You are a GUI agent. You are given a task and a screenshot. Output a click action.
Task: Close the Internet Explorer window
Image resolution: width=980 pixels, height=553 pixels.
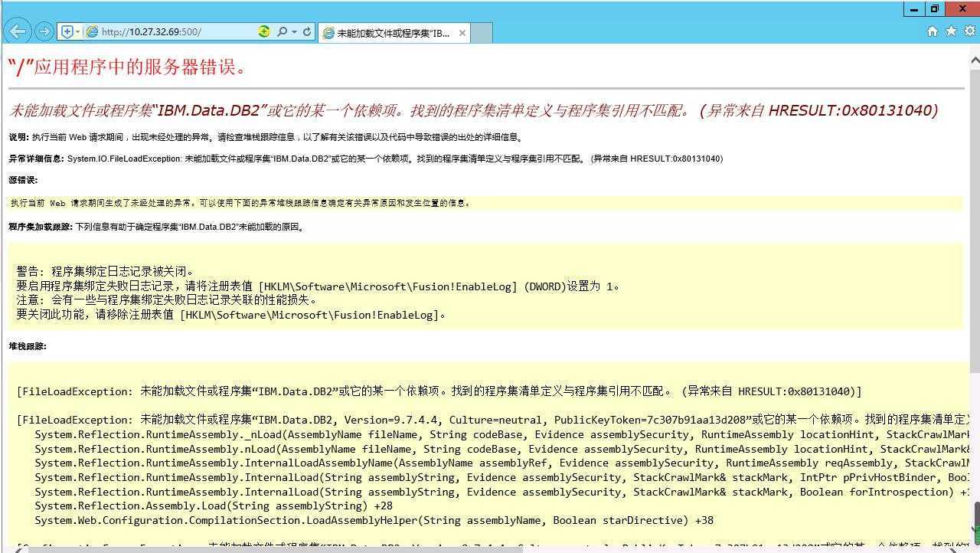point(962,9)
